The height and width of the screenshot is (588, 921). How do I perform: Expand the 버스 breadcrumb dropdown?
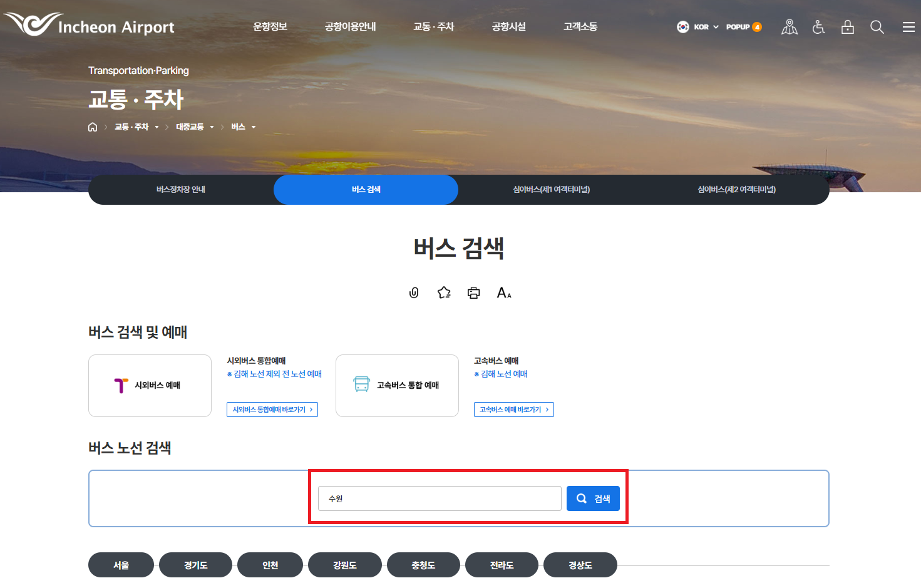(252, 126)
